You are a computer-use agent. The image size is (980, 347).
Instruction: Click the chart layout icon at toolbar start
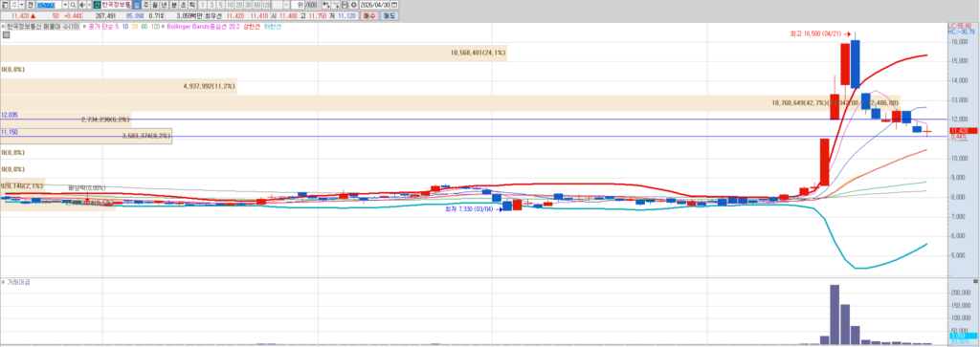(x=5, y=5)
